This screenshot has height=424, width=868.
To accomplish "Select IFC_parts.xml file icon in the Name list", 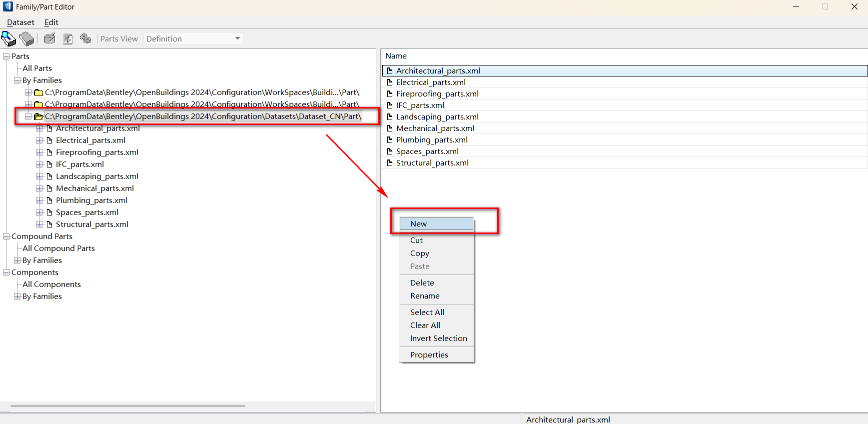I will click(x=390, y=105).
